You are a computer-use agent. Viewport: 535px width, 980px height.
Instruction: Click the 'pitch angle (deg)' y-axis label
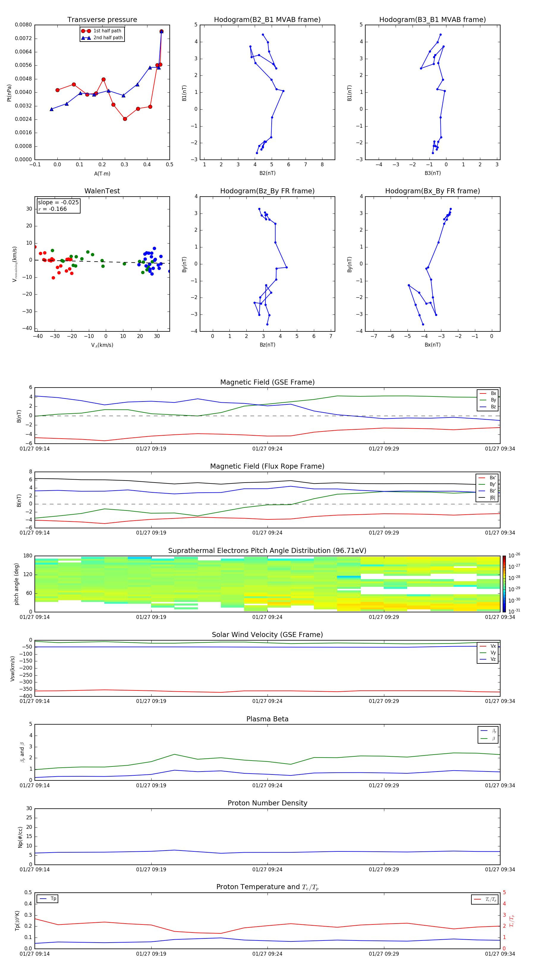(x=16, y=584)
